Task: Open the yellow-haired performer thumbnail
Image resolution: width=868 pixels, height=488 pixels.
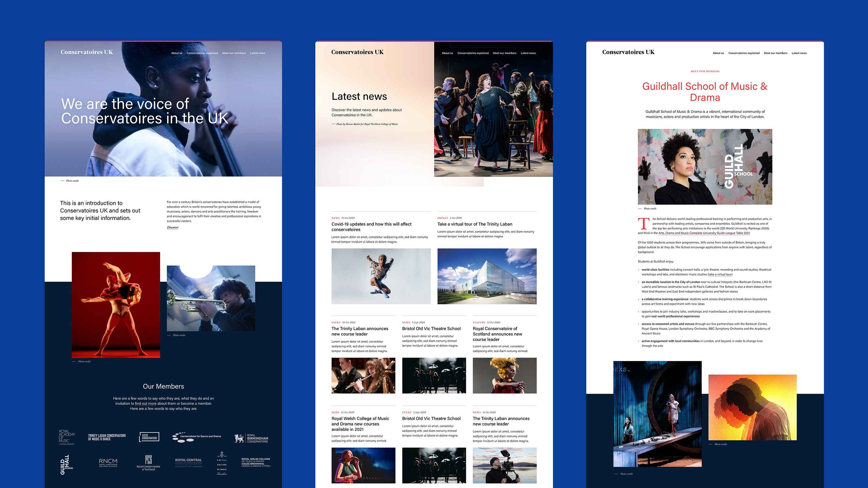Action: (504, 376)
